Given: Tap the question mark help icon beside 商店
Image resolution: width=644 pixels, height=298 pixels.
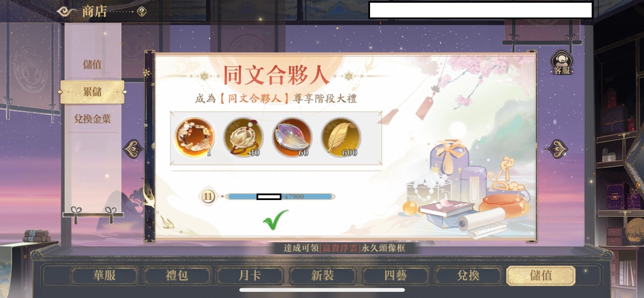Looking at the screenshot, I should [142, 12].
